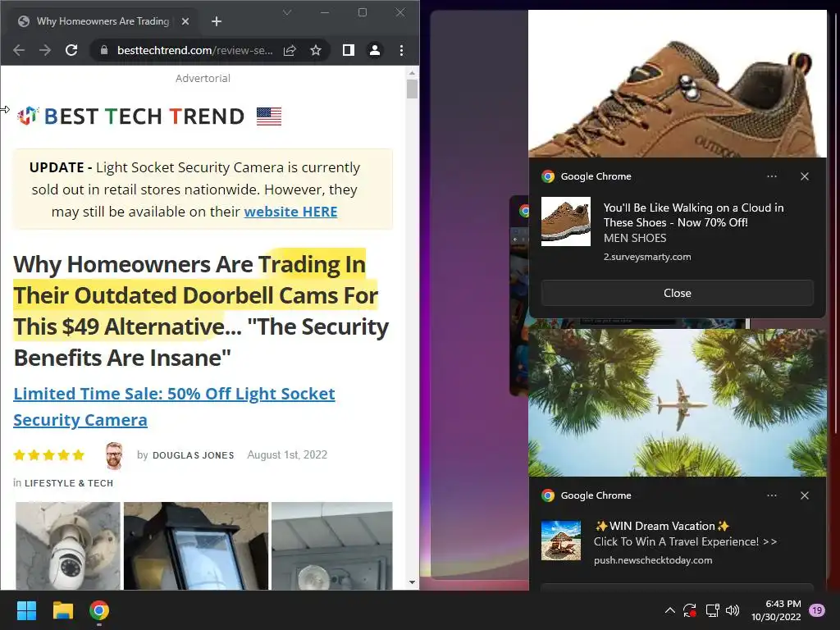Open Chrome three-dot menu

click(x=401, y=50)
